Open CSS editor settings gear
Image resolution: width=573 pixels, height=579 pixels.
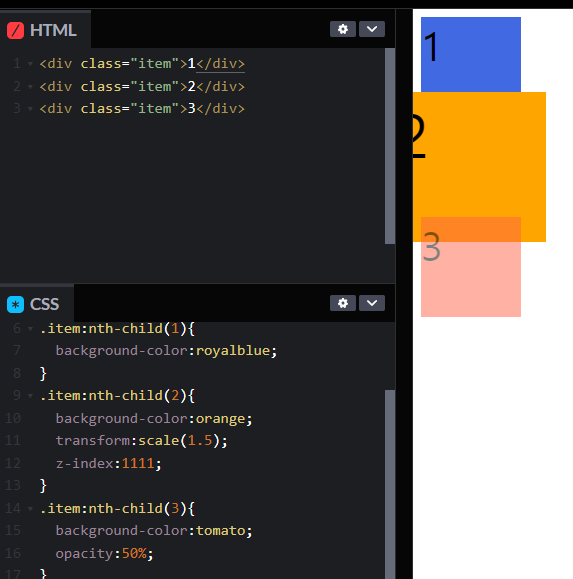coord(343,303)
